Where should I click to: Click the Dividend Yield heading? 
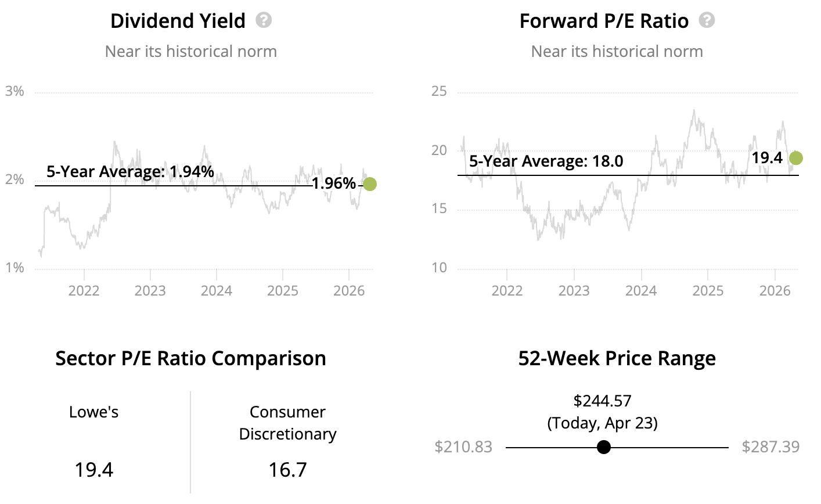pos(178,21)
